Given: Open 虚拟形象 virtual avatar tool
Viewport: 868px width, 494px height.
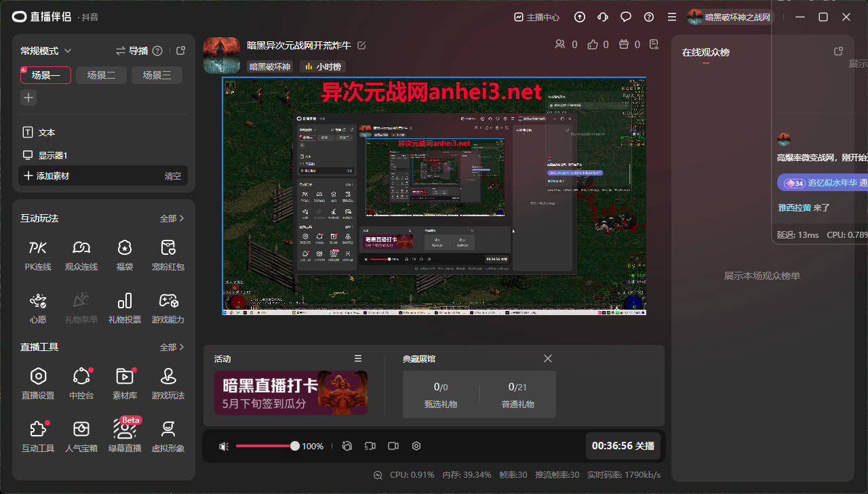Looking at the screenshot, I should point(168,436).
